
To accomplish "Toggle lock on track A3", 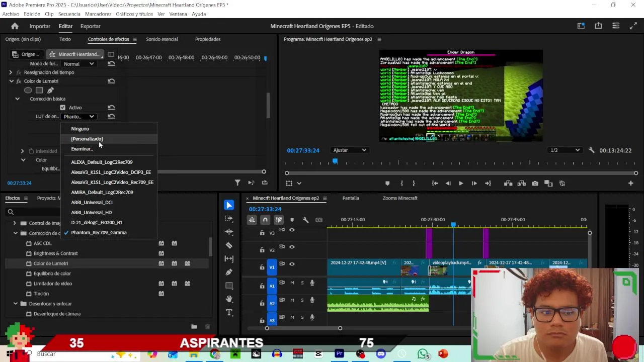I will [262, 320].
